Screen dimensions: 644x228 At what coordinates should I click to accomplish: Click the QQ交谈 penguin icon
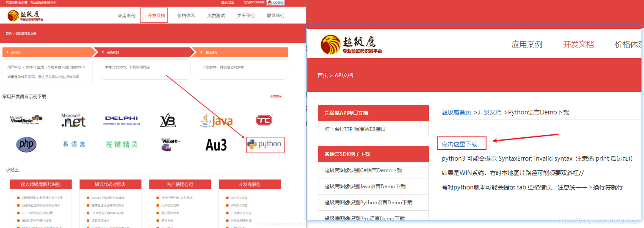(276, 3)
